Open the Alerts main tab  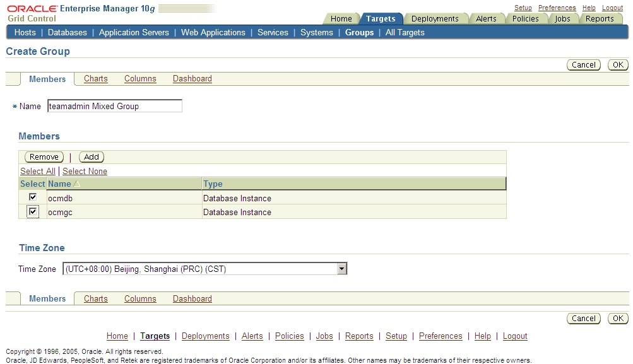486,18
